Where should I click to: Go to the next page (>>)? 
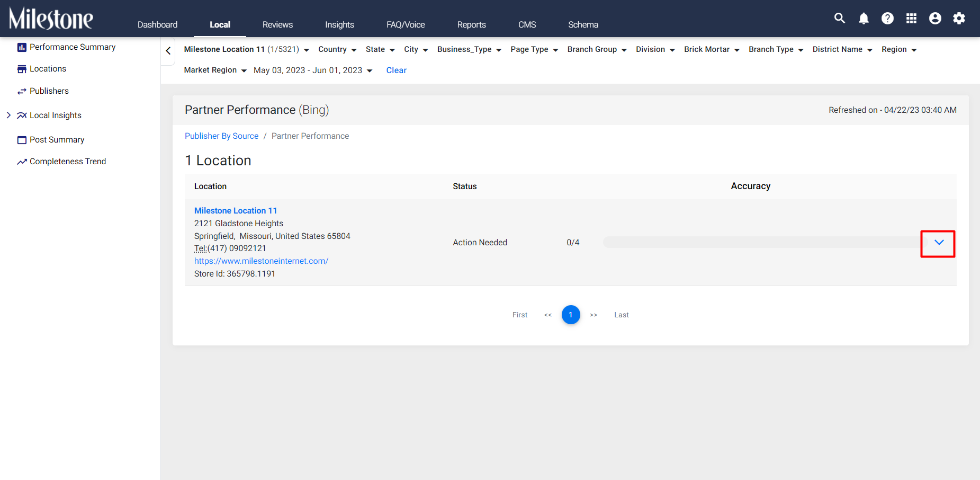tap(594, 315)
